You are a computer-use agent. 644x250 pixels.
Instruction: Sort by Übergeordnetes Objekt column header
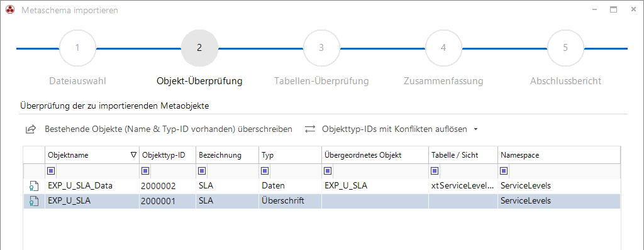coord(375,155)
